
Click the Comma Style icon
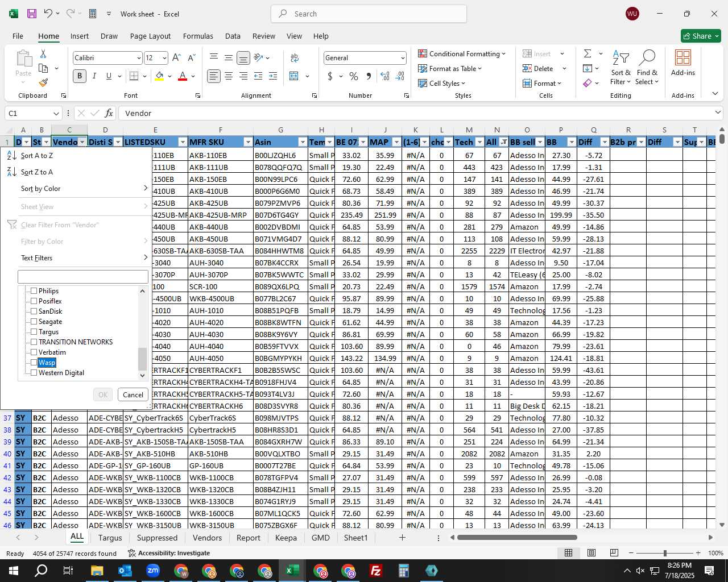point(369,76)
